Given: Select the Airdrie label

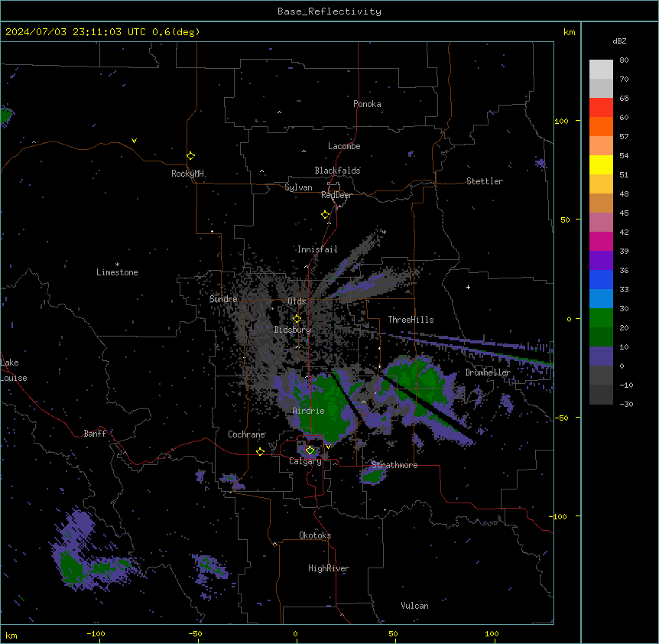Looking at the screenshot, I should click(308, 411).
